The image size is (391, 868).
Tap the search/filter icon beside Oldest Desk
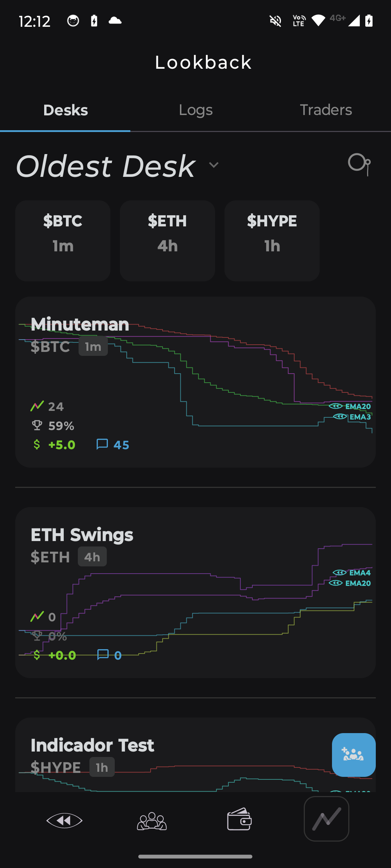coord(359,165)
